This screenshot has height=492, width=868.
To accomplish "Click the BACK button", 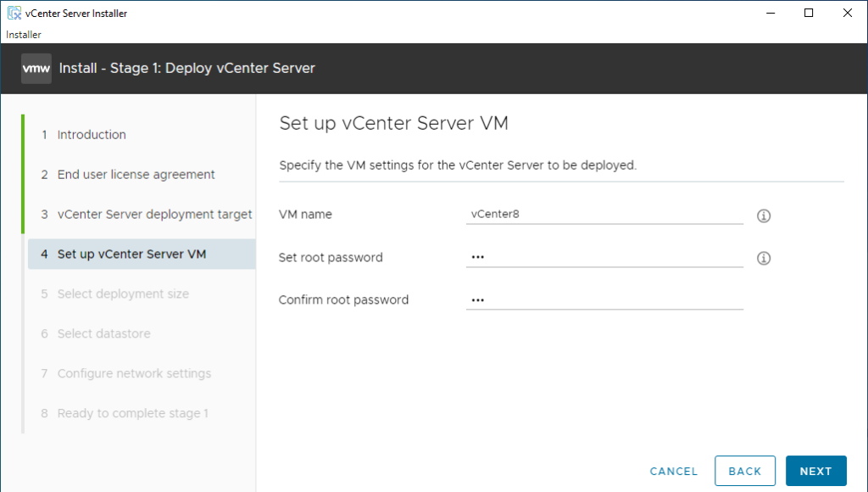I will click(x=745, y=471).
